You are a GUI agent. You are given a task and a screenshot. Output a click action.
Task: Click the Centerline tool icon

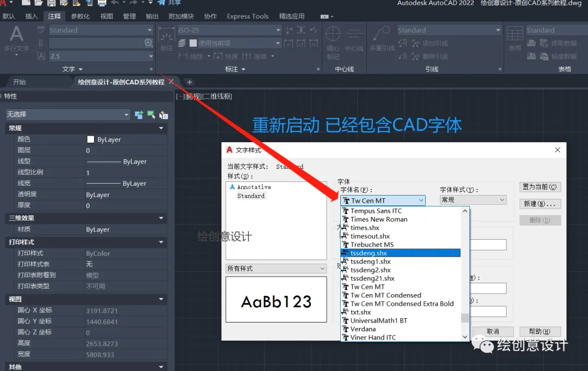(x=354, y=34)
